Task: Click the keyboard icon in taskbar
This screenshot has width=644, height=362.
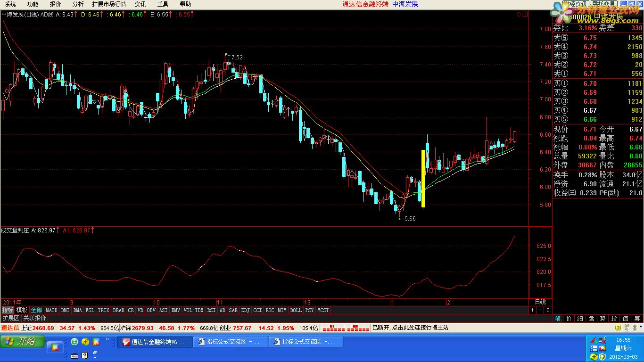Action: pyautogui.click(x=74, y=355)
